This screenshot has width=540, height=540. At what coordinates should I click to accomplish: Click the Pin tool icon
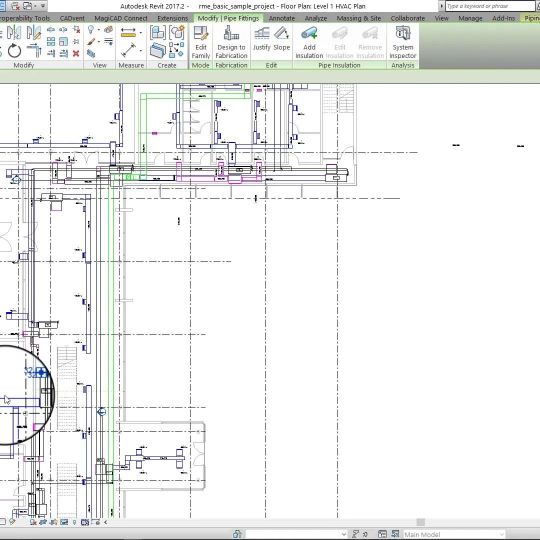tap(76, 42)
